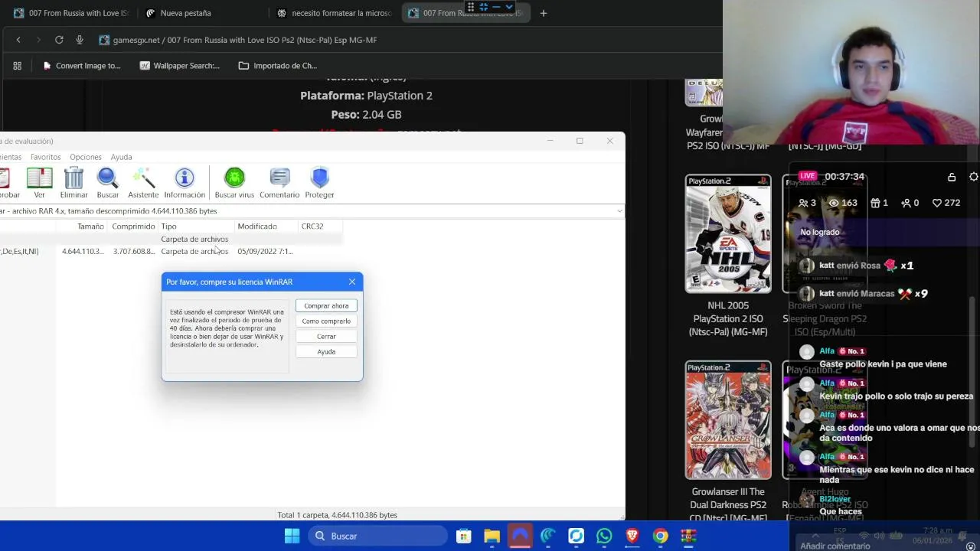Go back in the browser
The image size is (980, 551).
click(18, 40)
